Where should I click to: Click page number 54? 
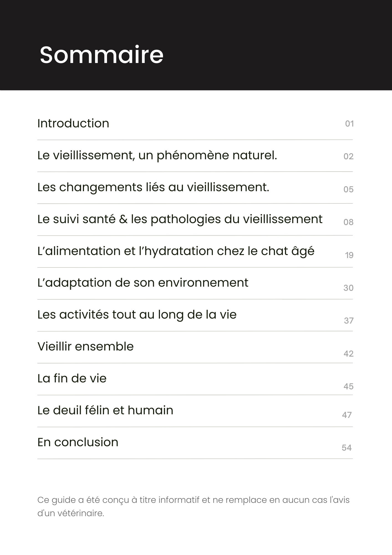(347, 448)
